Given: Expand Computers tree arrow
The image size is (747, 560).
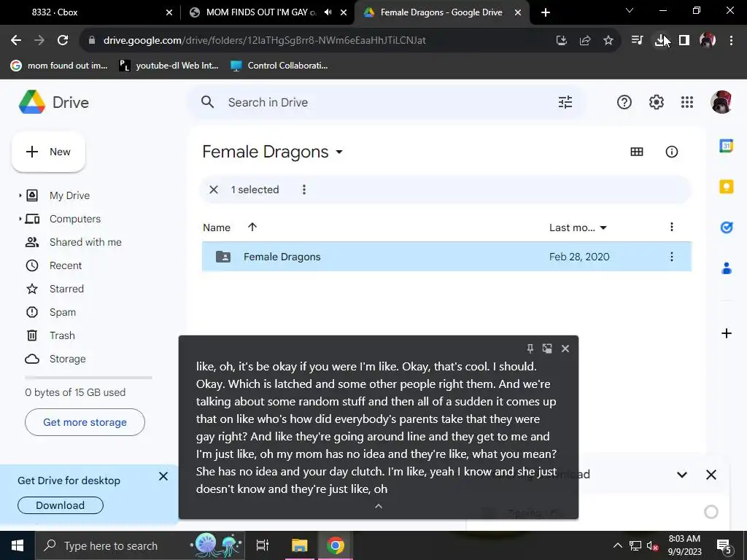Looking at the screenshot, I should pyautogui.click(x=20, y=219).
